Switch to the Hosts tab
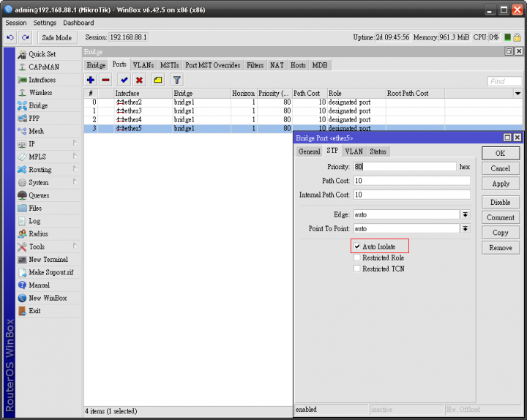The height and width of the screenshot is (420, 527). (x=298, y=65)
